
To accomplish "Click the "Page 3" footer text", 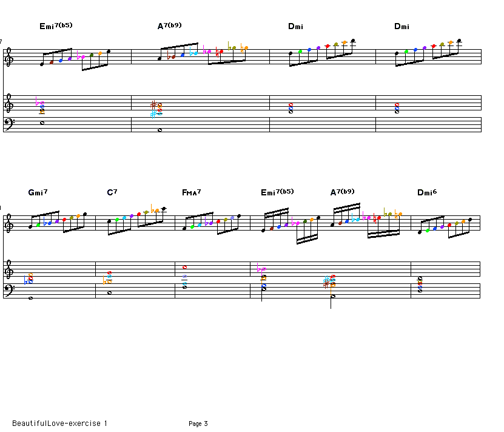I will pos(198,424).
